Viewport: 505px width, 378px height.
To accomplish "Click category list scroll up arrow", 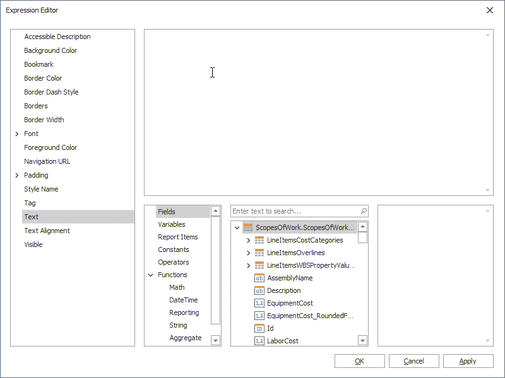I will pos(215,211).
